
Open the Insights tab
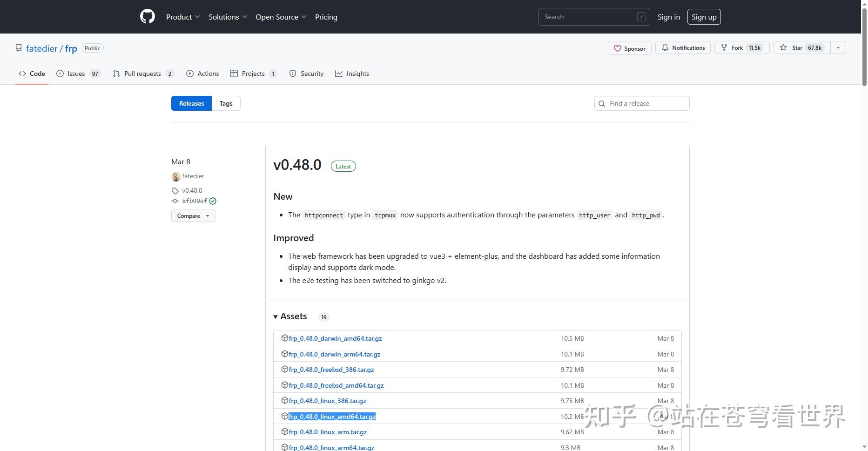[x=352, y=74]
